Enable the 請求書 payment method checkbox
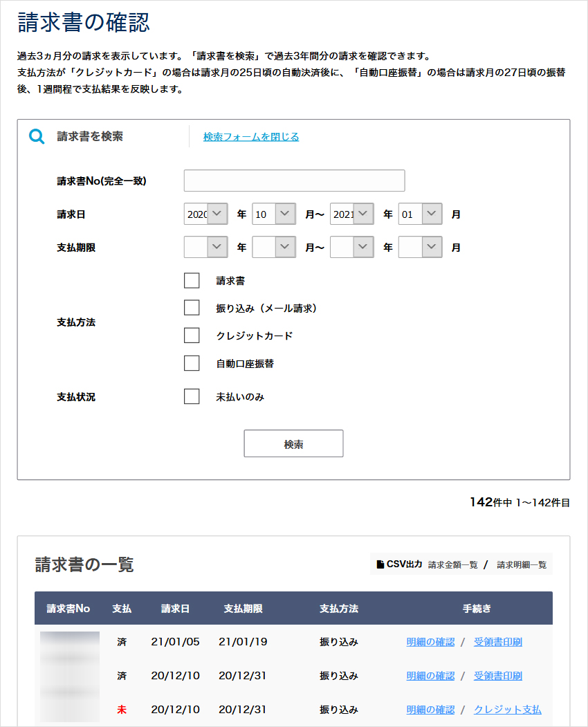588x727 pixels. point(192,280)
